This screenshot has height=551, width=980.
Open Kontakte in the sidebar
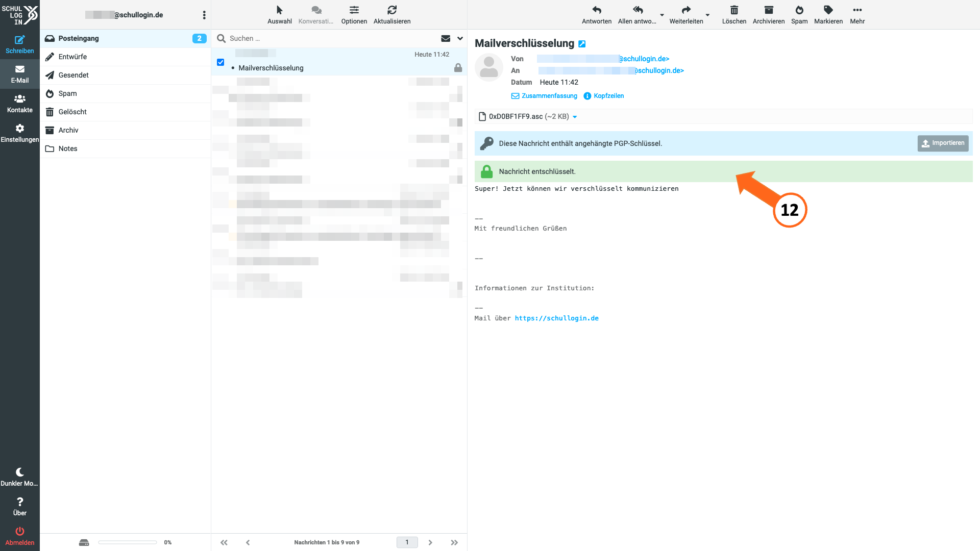pyautogui.click(x=20, y=104)
